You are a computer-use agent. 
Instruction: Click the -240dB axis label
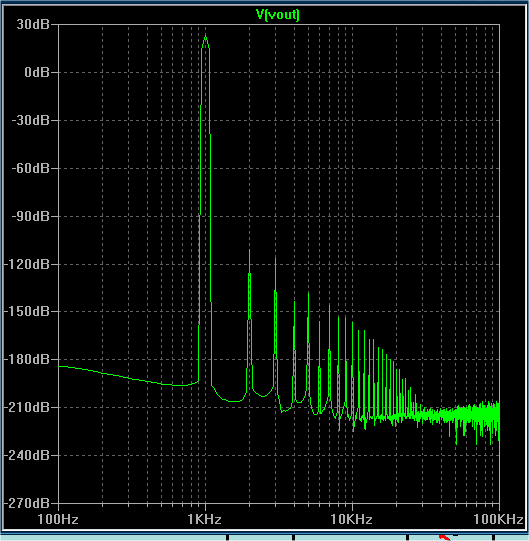click(27, 455)
